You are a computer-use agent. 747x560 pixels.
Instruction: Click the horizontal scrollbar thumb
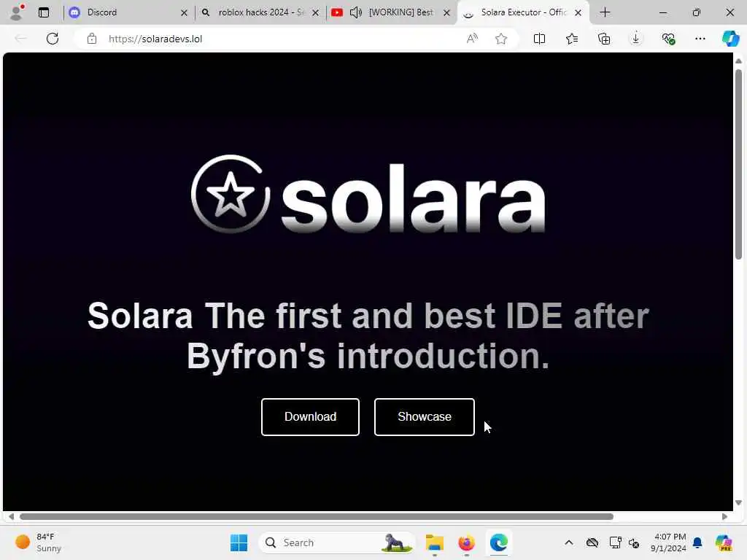pyautogui.click(x=317, y=517)
